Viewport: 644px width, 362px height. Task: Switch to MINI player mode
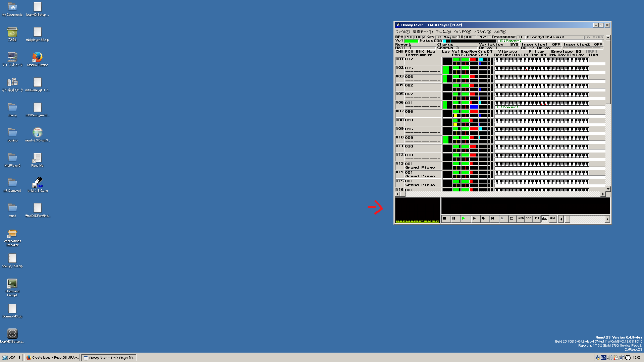point(552,219)
